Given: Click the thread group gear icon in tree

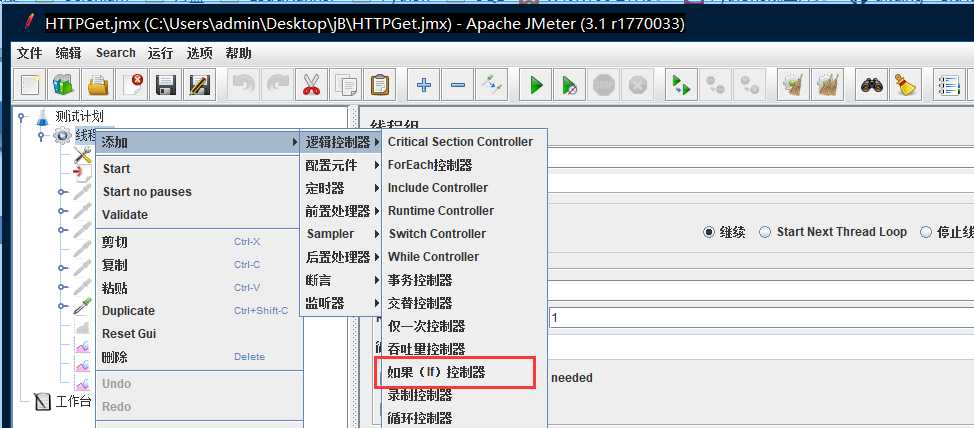Looking at the screenshot, I should [62, 135].
